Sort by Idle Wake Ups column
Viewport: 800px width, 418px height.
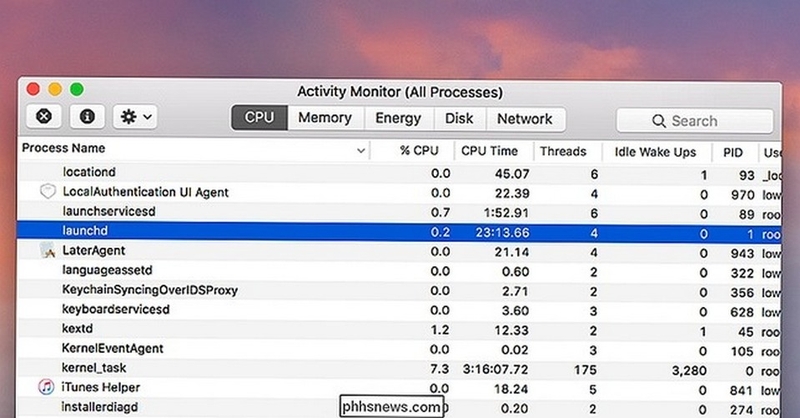(x=655, y=152)
